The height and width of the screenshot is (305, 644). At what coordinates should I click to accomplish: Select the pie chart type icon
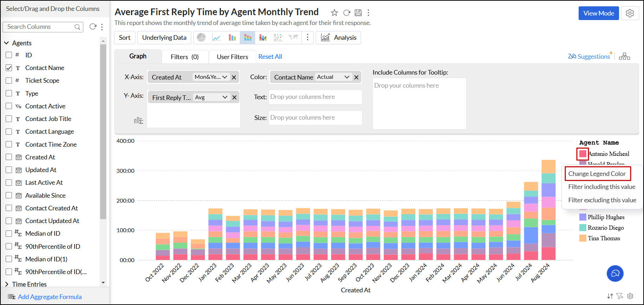pyautogui.click(x=201, y=38)
